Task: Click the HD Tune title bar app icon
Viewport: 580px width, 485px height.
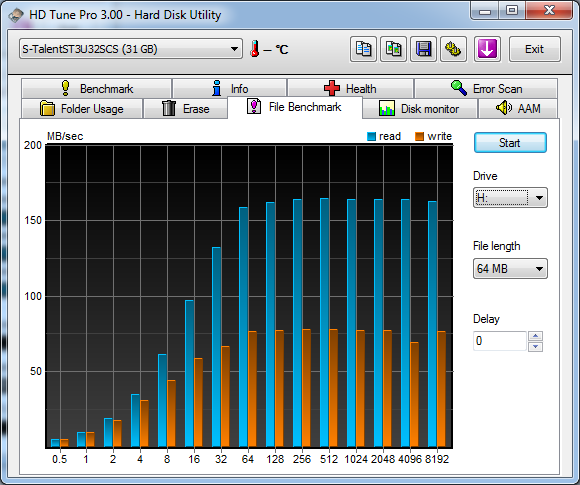Action: click(x=16, y=15)
